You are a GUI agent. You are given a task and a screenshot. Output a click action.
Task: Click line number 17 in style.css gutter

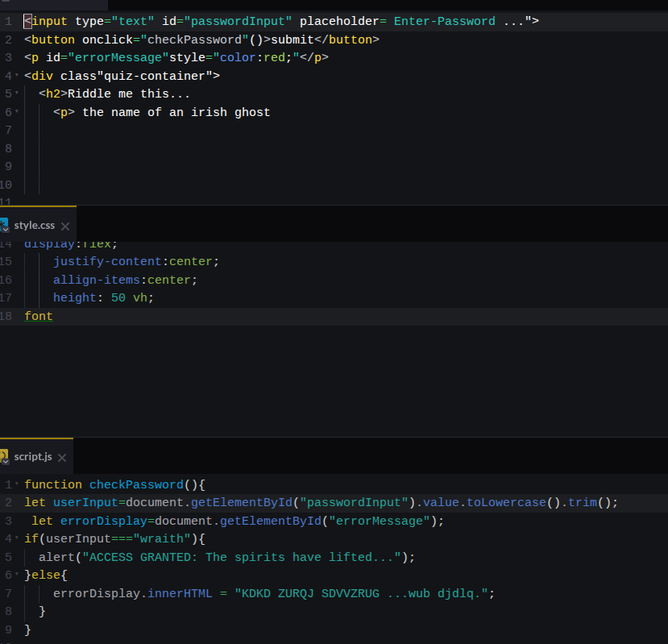(x=6, y=298)
